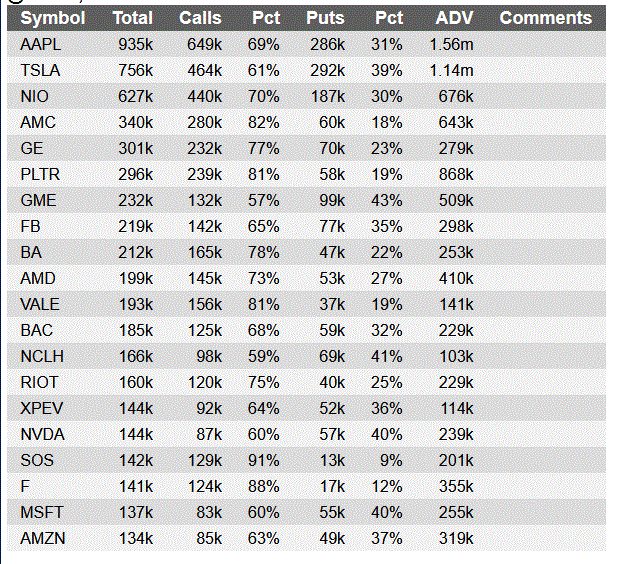622x564 pixels.
Task: Select the 868k ADV cell for PLTR
Action: pos(456,174)
